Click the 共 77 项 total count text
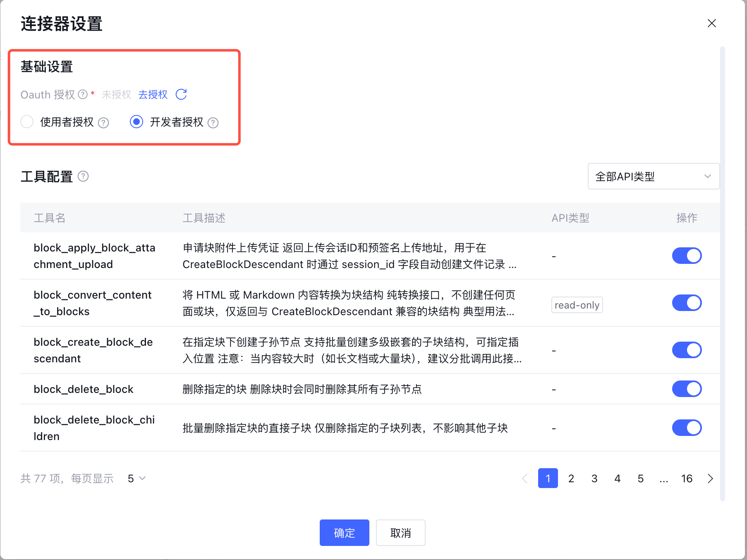 coord(41,479)
